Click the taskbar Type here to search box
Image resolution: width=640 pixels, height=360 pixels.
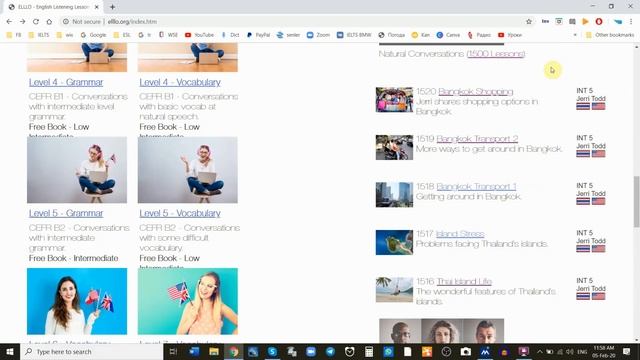tap(92, 351)
